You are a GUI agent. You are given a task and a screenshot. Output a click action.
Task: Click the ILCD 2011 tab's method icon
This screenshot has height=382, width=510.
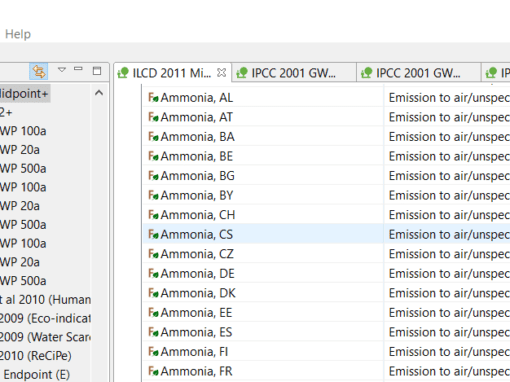[123, 72]
